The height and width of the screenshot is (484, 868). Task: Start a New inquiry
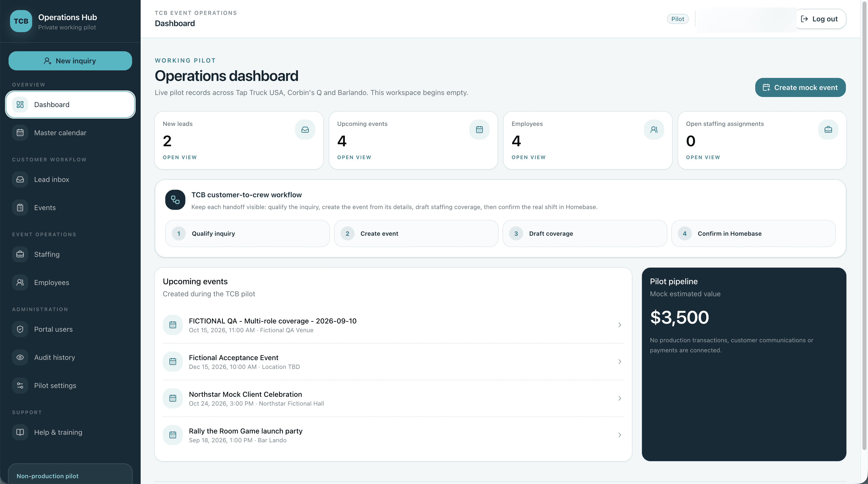[x=70, y=61]
